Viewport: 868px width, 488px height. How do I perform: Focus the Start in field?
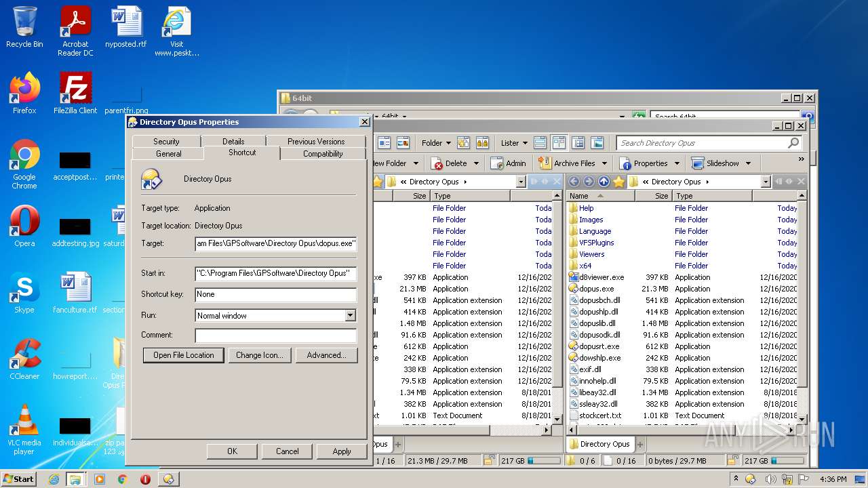point(275,274)
